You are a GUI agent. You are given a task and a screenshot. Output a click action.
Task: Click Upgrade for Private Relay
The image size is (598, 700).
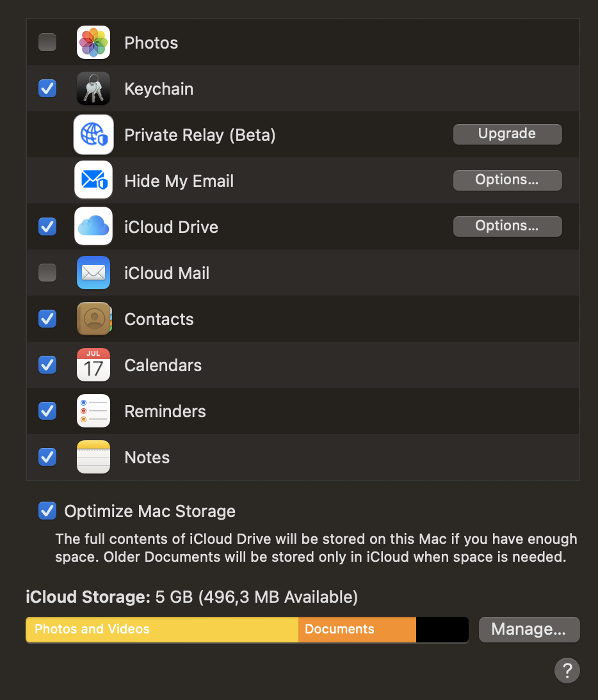click(507, 134)
